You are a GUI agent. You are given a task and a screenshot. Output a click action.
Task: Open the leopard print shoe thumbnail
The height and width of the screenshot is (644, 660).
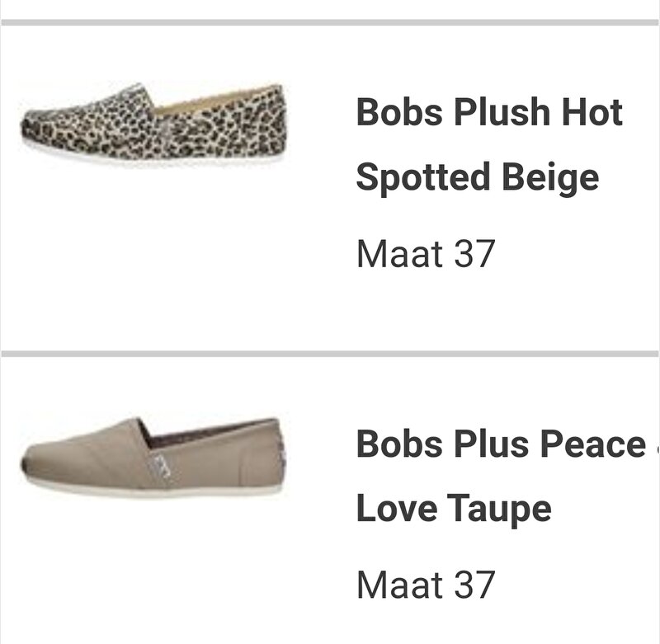pos(153,124)
